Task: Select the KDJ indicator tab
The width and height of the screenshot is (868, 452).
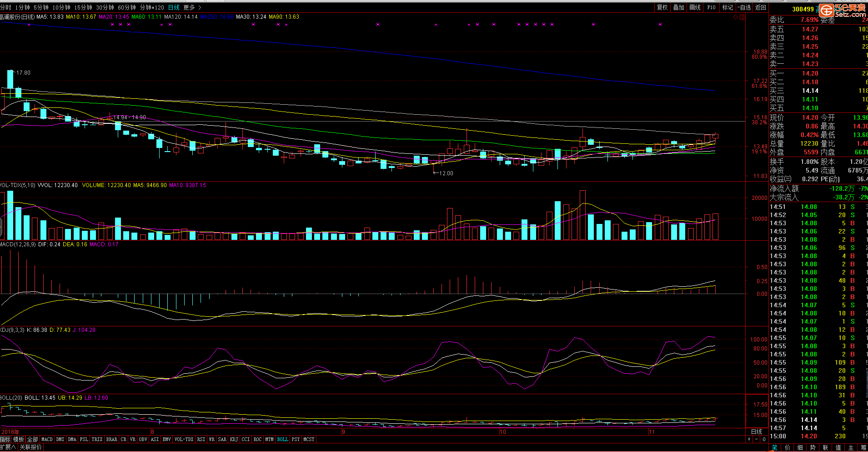Action: [234, 439]
